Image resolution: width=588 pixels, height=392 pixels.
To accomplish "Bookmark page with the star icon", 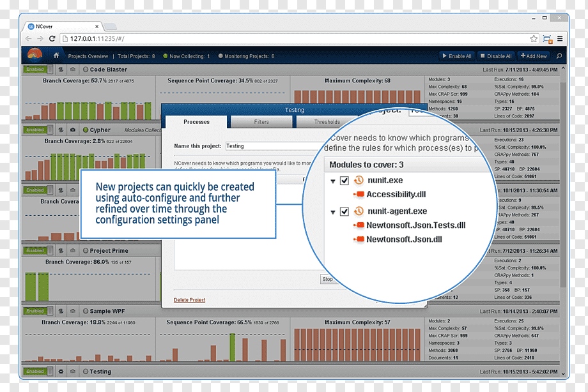I will click(534, 38).
